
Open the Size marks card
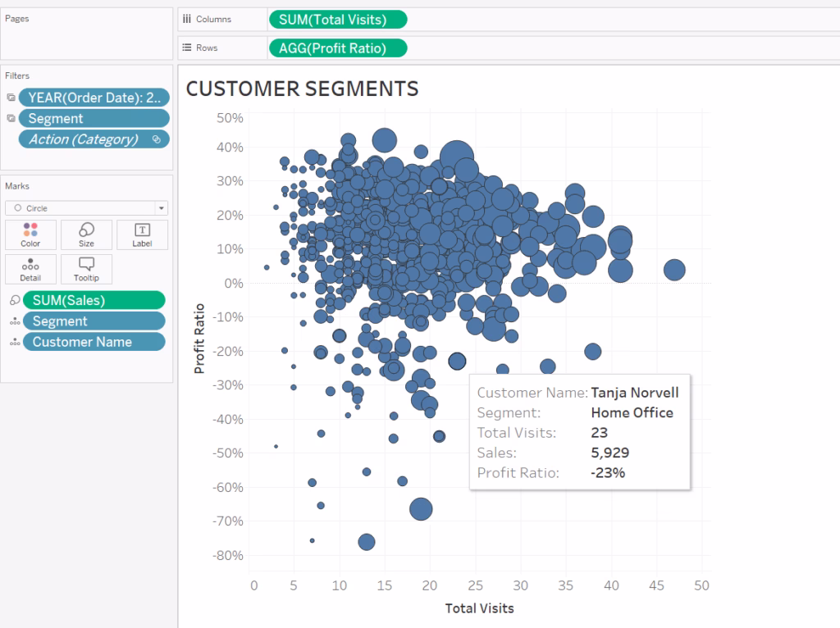click(86, 234)
